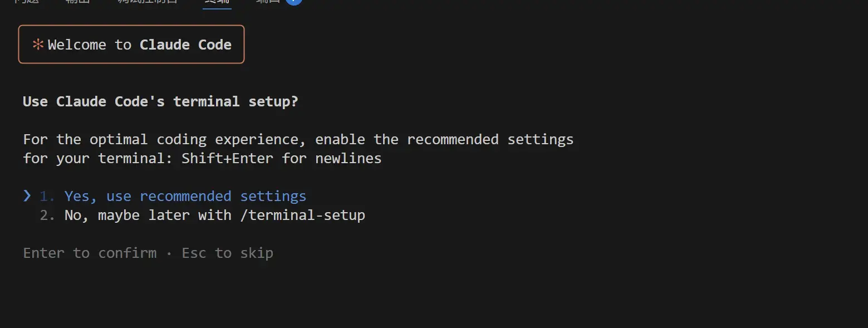Click the bold 'Claude Code' text in banner
The image size is (868, 328).
tap(185, 45)
